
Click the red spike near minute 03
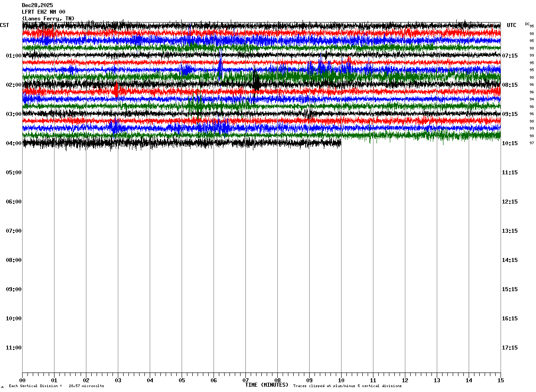(x=117, y=91)
